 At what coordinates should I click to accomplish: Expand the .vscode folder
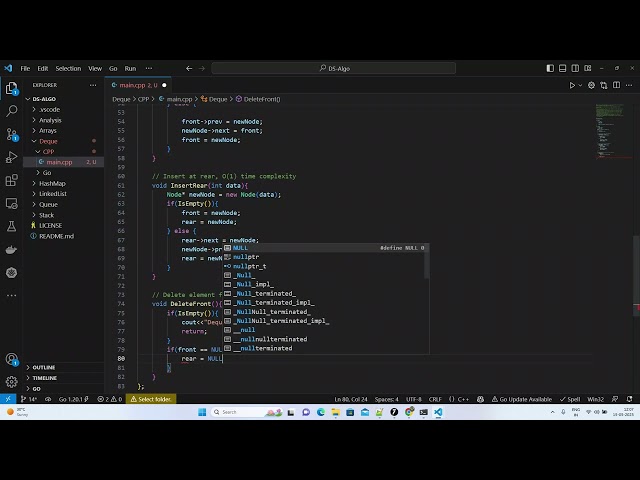(49, 109)
